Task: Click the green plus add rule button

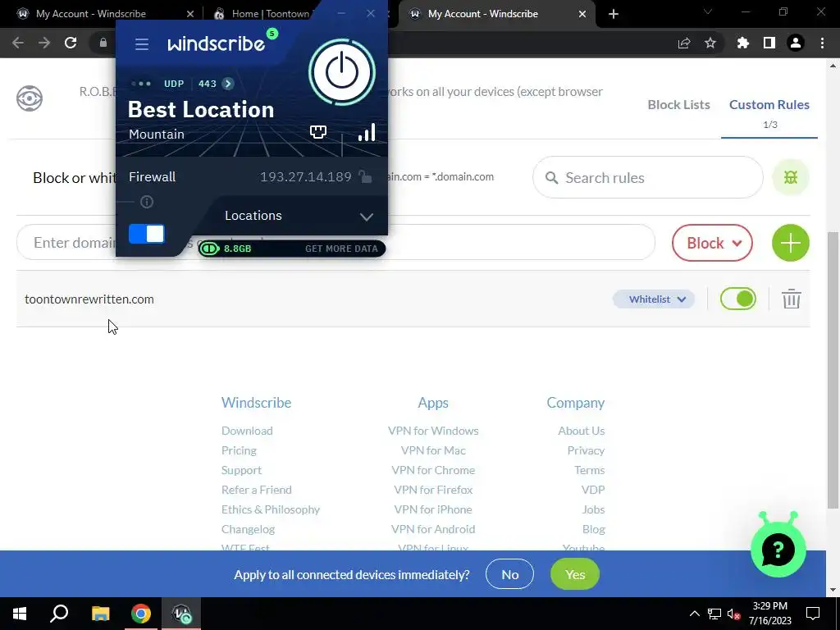Action: coord(790,243)
